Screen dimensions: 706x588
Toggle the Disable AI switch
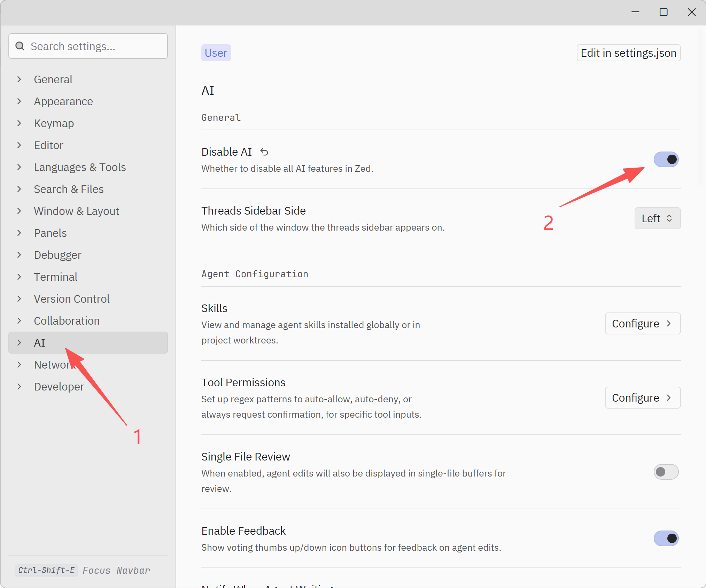666,160
